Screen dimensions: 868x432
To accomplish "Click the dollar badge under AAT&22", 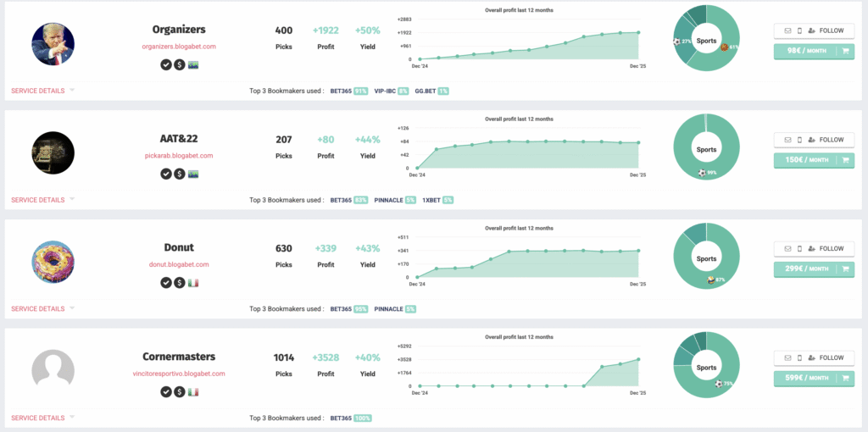I will coord(180,174).
